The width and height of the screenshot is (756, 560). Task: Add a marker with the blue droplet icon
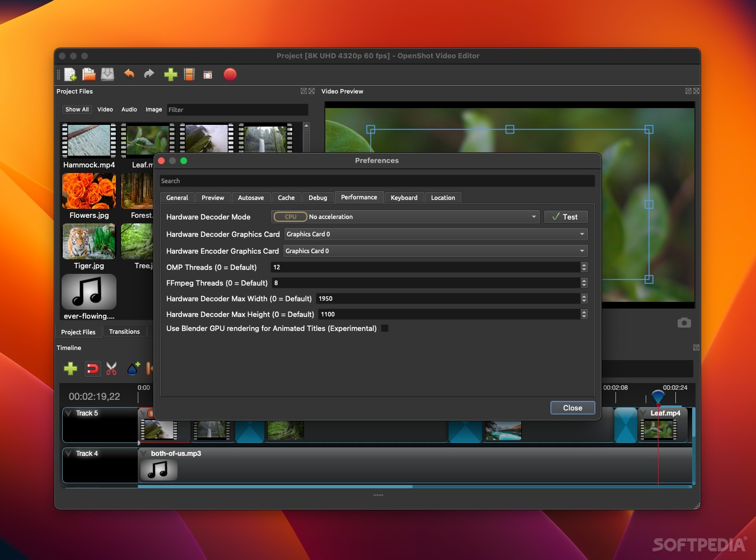[133, 368]
